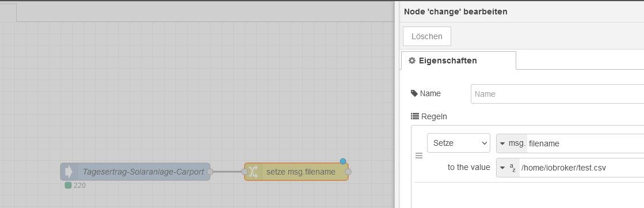Click the tag icon next to Name

point(414,93)
